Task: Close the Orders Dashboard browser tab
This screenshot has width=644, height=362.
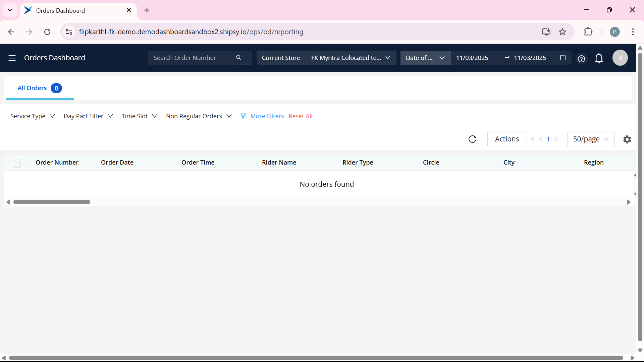Action: pos(129,10)
